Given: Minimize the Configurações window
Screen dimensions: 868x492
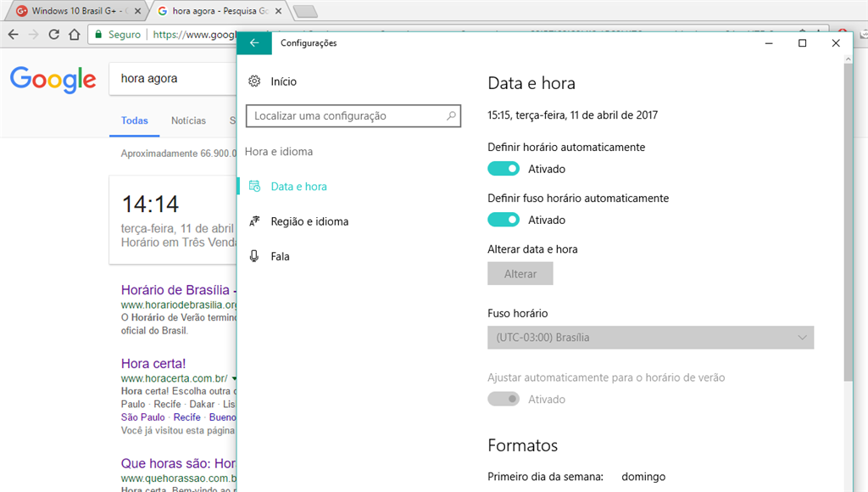Looking at the screenshot, I should [x=769, y=43].
